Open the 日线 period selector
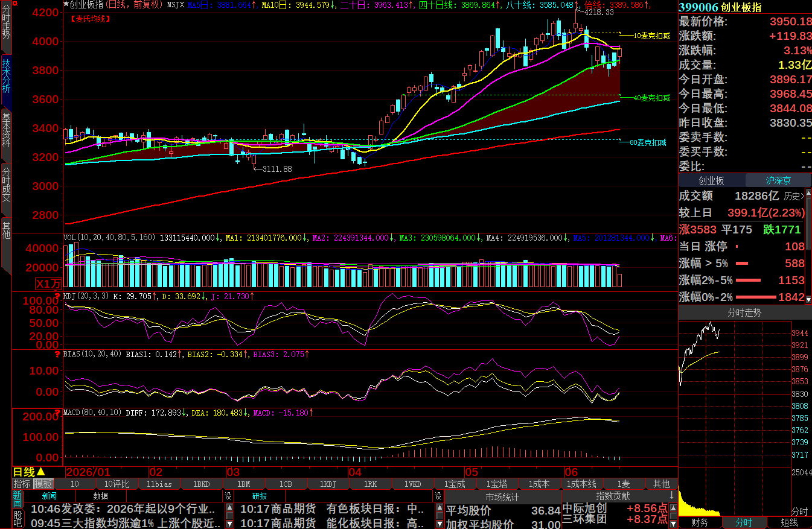 click(29, 472)
